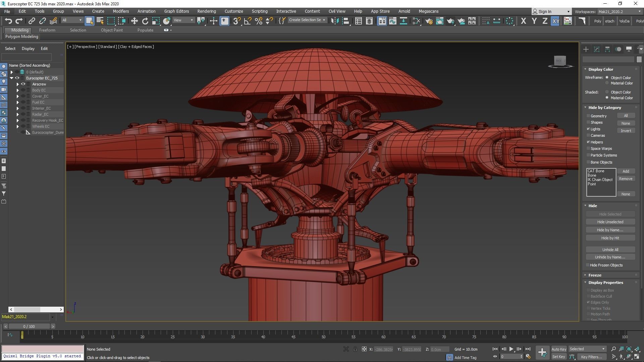Expand the Airscrew tree node
The height and width of the screenshot is (362, 644).
(18, 84)
